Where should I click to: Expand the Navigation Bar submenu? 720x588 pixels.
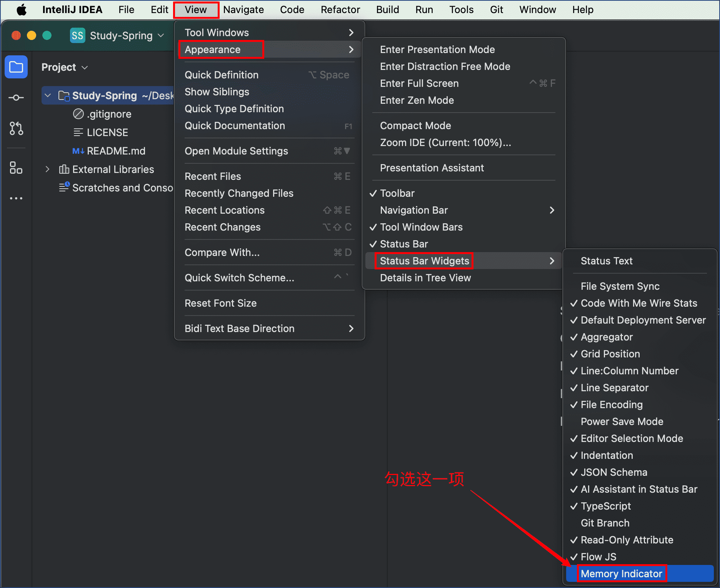click(x=464, y=210)
